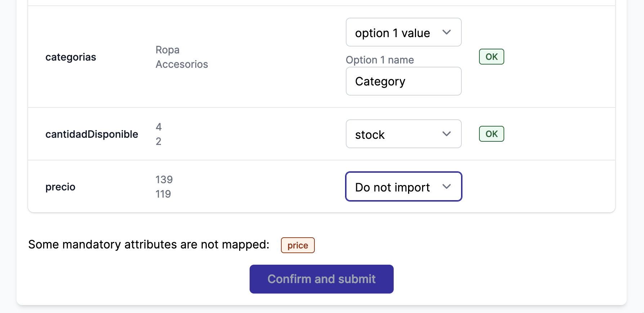Image resolution: width=644 pixels, height=313 pixels.
Task: Click the 'Some mandatory attributes are not mapped' message
Action: click(x=149, y=244)
